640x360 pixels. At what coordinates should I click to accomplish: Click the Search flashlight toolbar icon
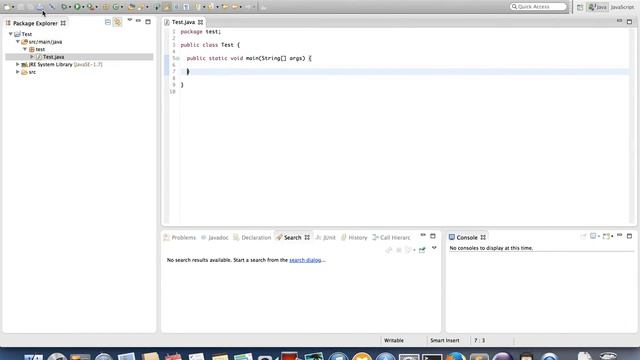coord(141,7)
